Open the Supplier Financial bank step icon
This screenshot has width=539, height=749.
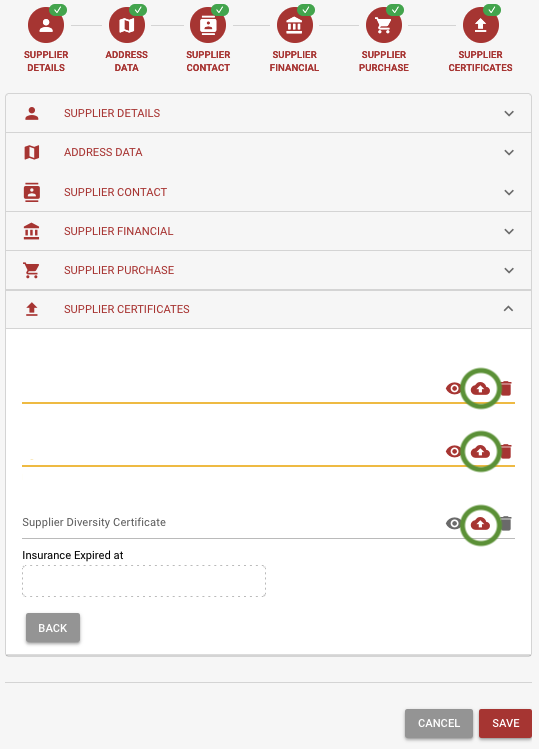pos(295,25)
